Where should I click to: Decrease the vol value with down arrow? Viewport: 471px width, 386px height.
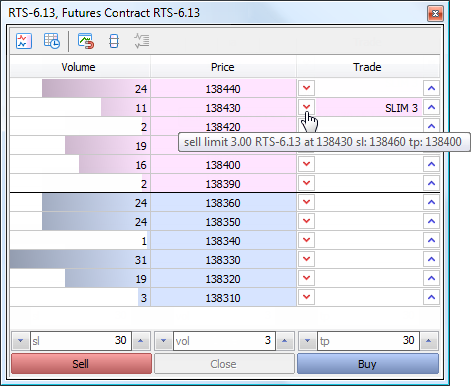pyautogui.click(x=164, y=341)
